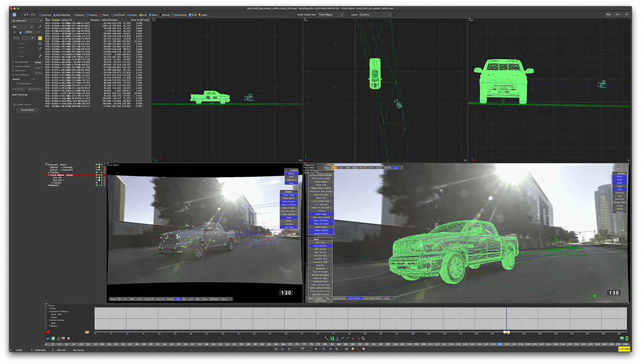This screenshot has width=641, height=364.
Task: Enable the Create Texture checkbox
Action: [x=15, y=105]
